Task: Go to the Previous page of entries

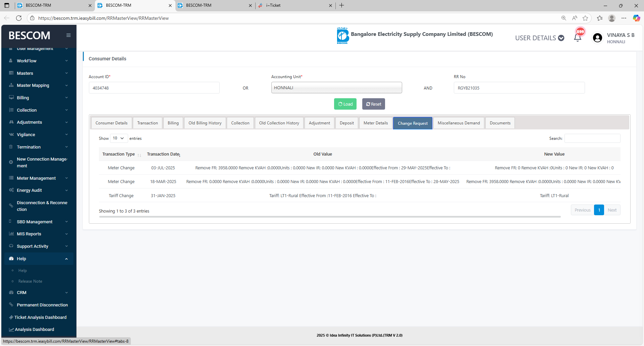Action: pyautogui.click(x=583, y=210)
